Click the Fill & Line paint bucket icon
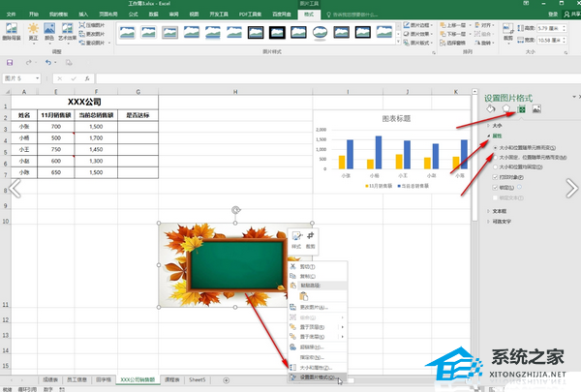 tap(492, 109)
